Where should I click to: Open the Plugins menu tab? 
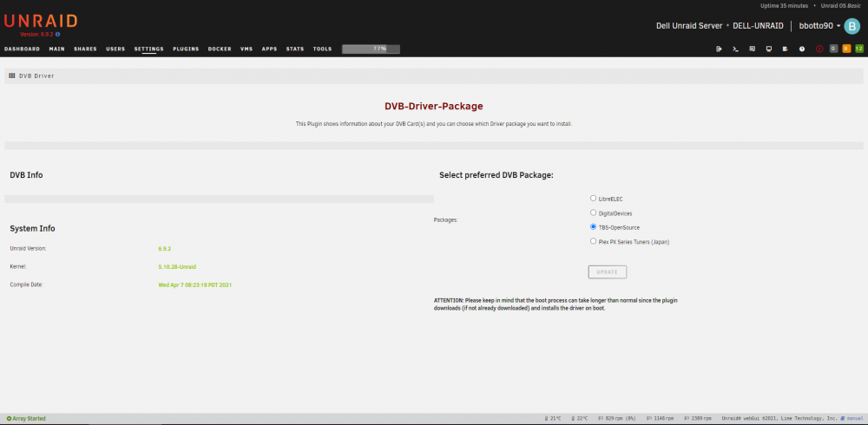tap(186, 49)
